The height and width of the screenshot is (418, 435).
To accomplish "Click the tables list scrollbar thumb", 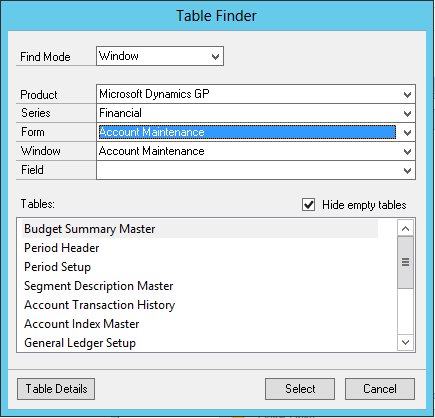I will coord(405,262).
